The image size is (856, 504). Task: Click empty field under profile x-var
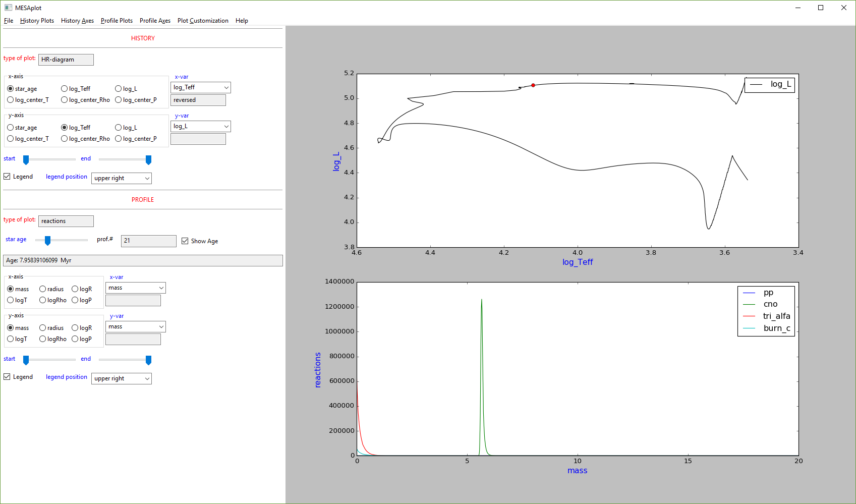click(x=133, y=300)
